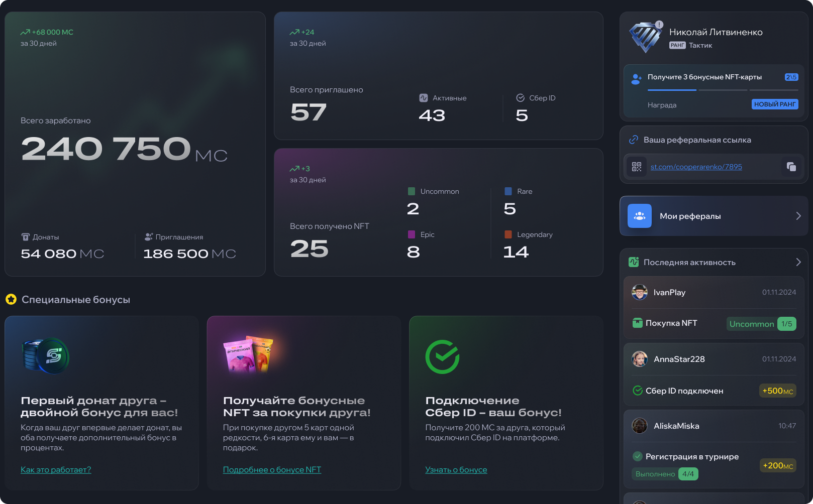The height and width of the screenshot is (504, 813).
Task: Click the 'Выполнено 4/4' tournament status badge
Action: coord(665,474)
